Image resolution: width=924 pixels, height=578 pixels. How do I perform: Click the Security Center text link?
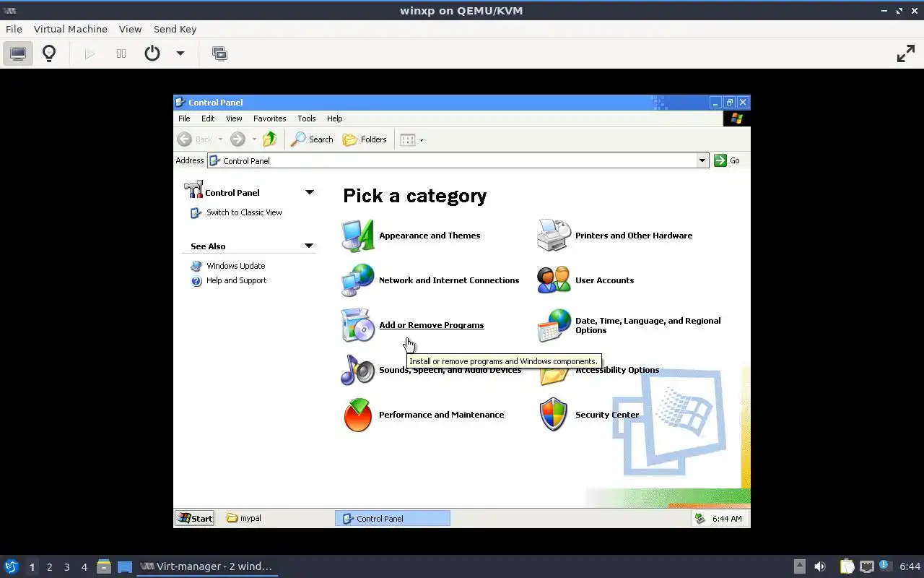(x=607, y=415)
